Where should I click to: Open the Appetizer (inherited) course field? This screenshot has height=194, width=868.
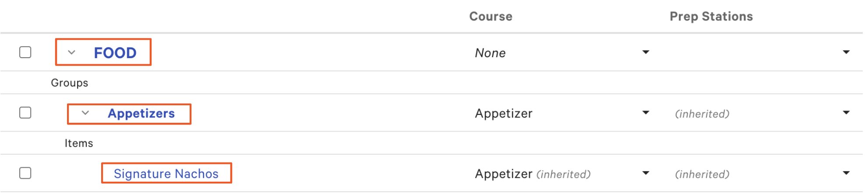pyautogui.click(x=533, y=174)
